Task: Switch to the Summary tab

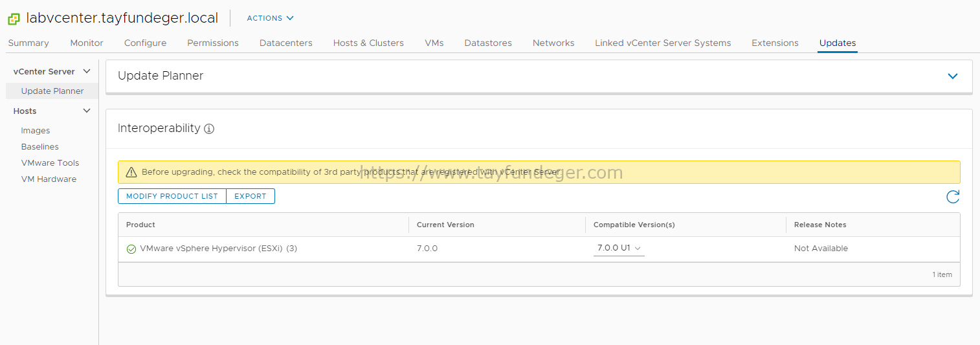Action: point(28,43)
